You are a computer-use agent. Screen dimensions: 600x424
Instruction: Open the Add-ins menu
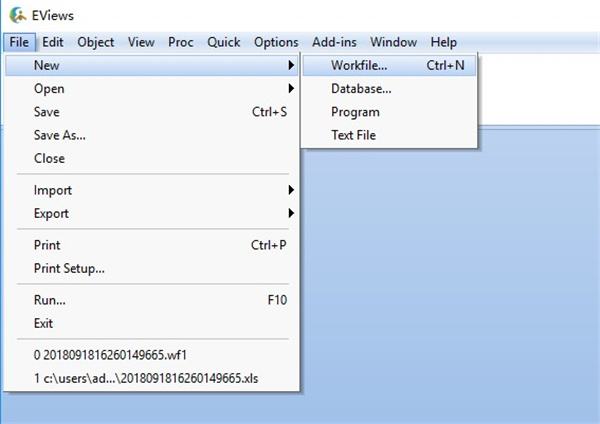[334, 42]
